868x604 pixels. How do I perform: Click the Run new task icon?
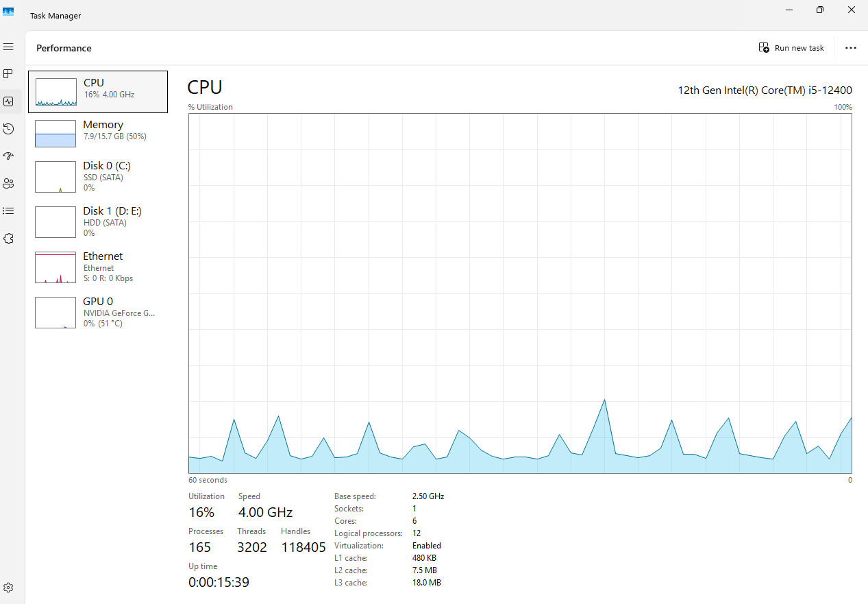pos(764,48)
